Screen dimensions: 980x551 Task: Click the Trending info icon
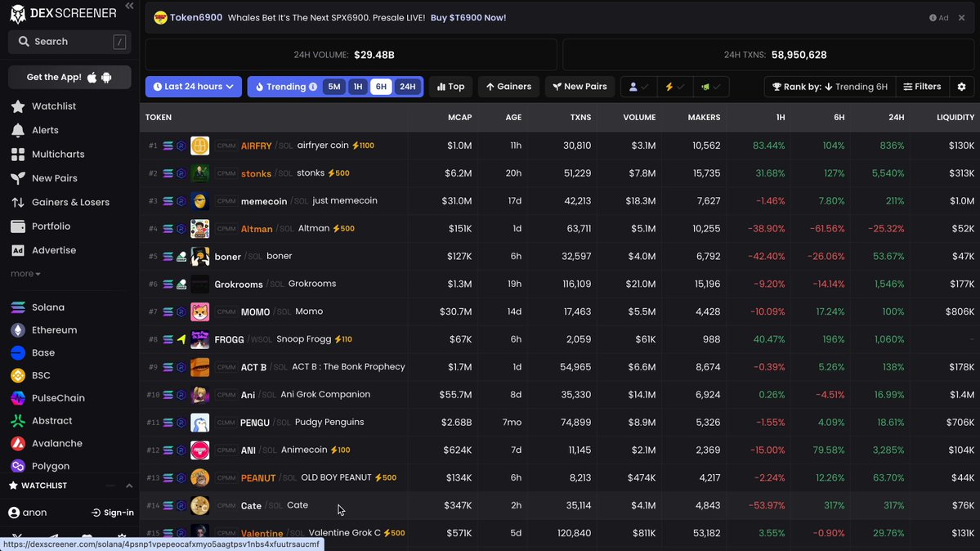(x=313, y=87)
